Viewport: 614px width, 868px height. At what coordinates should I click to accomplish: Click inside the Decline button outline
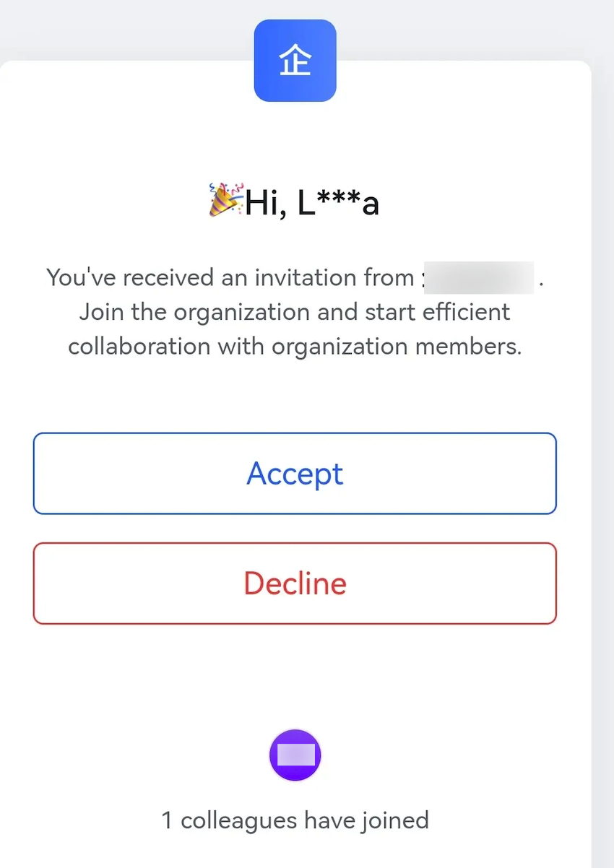295,583
